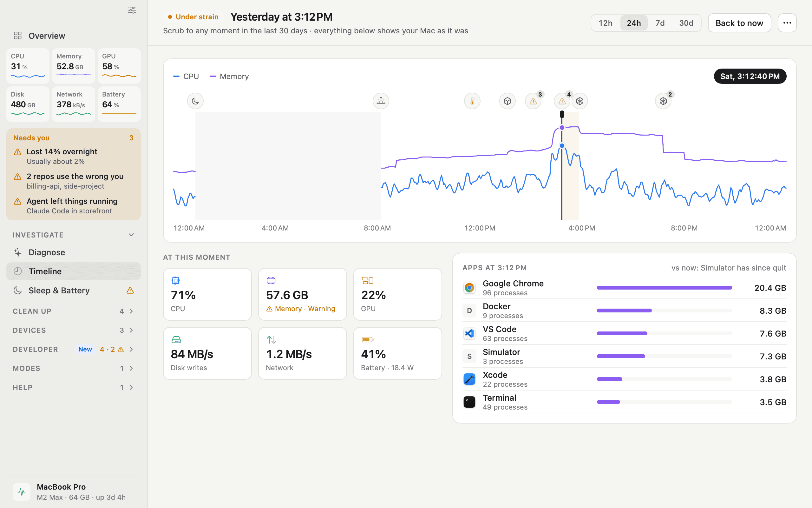The height and width of the screenshot is (508, 812).
Task: Click Back to now button
Action: click(x=739, y=23)
